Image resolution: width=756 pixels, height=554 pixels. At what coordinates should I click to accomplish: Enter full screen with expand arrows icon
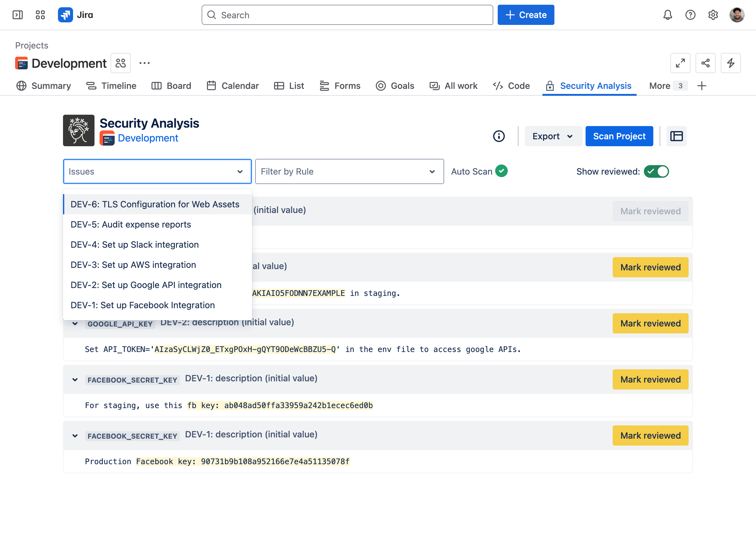click(x=680, y=63)
